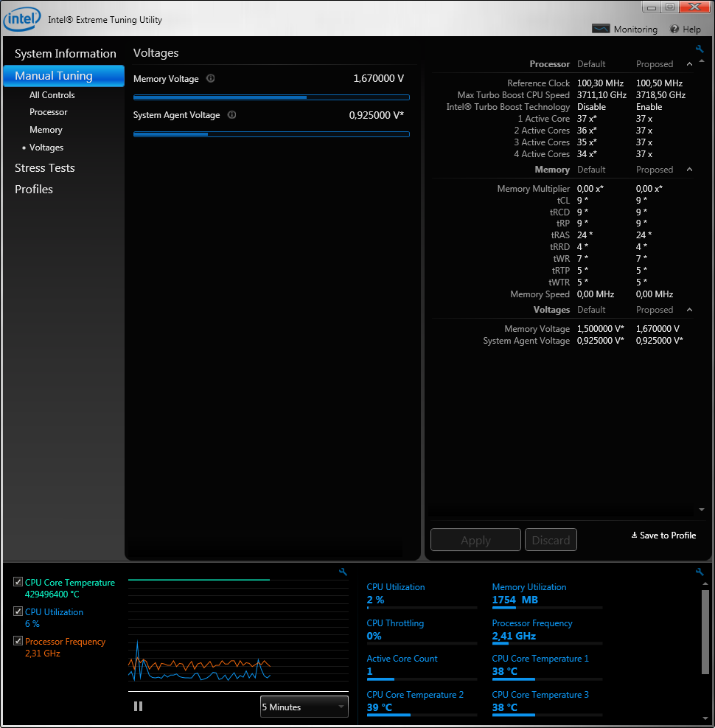Click the Intel logo

22,20
